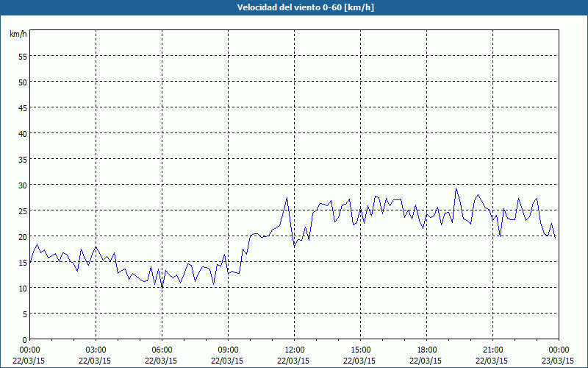Screen dimensions: 588x368
Task: Click the 03:00 time label
Action: (x=96, y=350)
